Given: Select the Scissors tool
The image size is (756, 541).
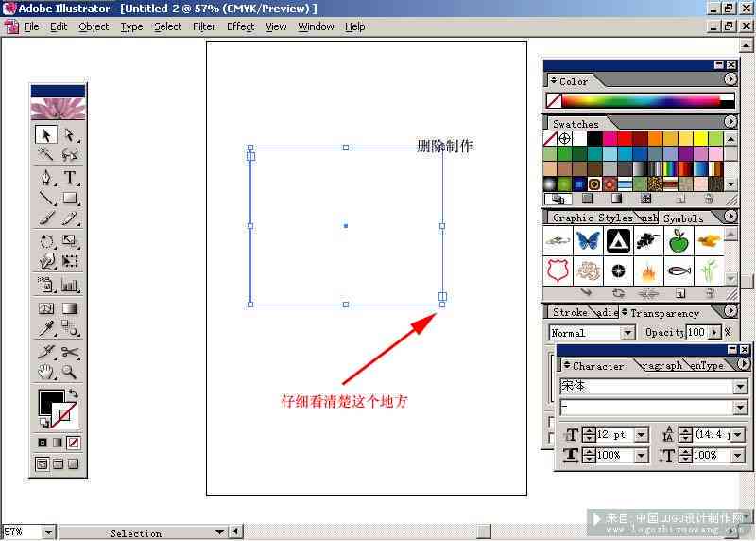Looking at the screenshot, I should tap(69, 351).
